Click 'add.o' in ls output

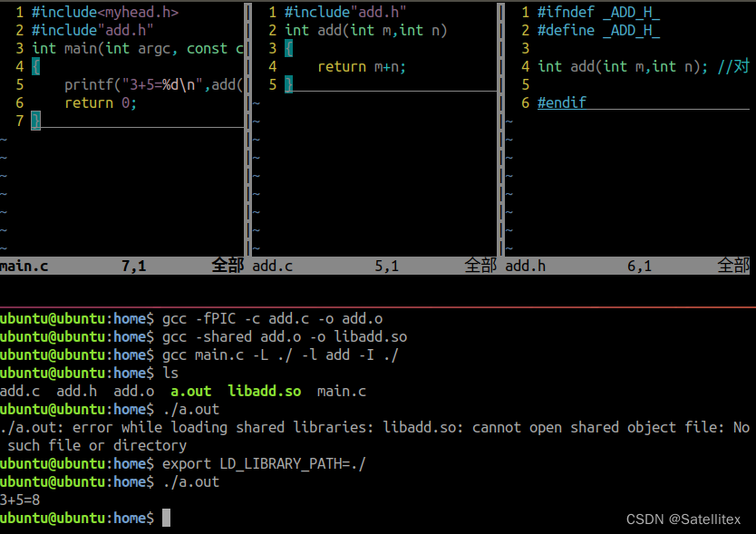click(133, 392)
